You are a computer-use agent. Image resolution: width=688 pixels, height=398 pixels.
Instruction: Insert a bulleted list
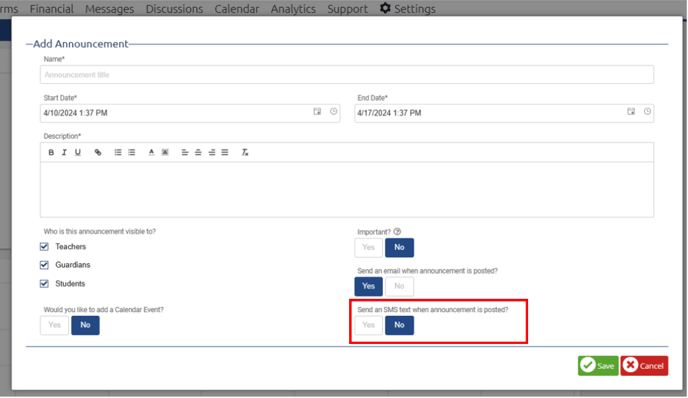(x=131, y=152)
